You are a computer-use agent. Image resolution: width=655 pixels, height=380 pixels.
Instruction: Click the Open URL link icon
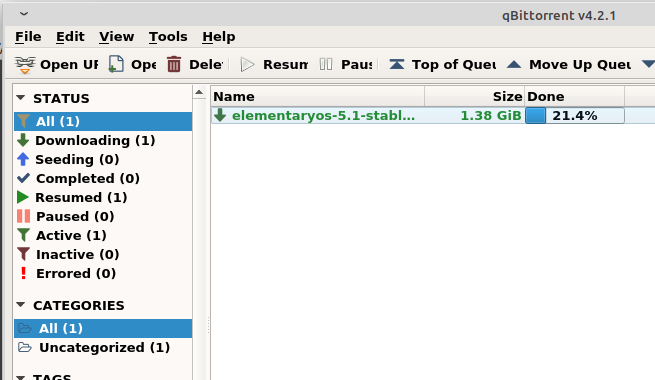[x=25, y=65]
